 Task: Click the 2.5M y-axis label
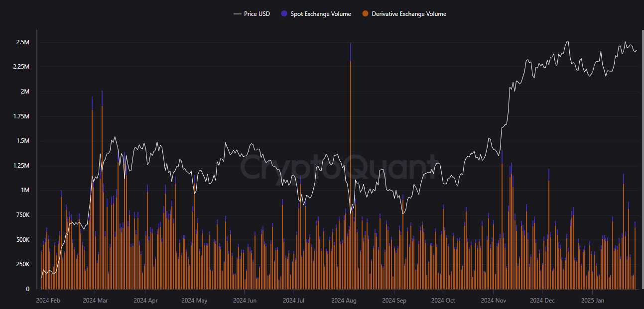pyautogui.click(x=23, y=43)
